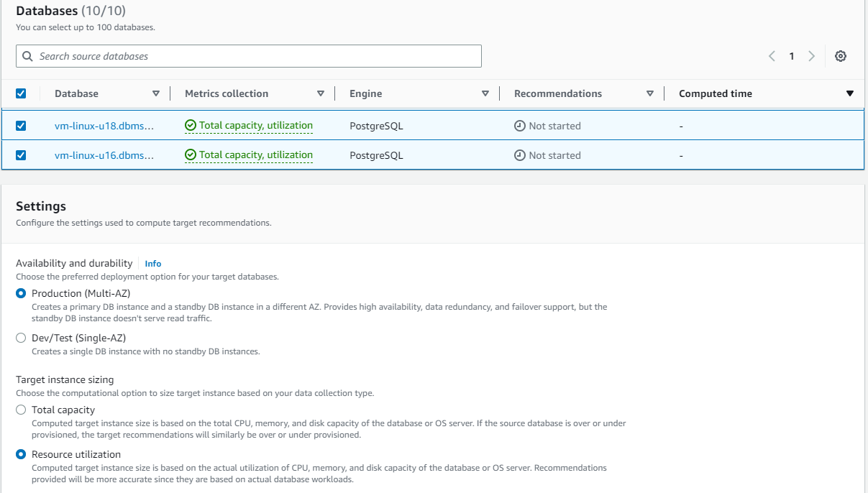
Task: Select Dev/Test (Single-AZ) option
Action: click(22, 338)
